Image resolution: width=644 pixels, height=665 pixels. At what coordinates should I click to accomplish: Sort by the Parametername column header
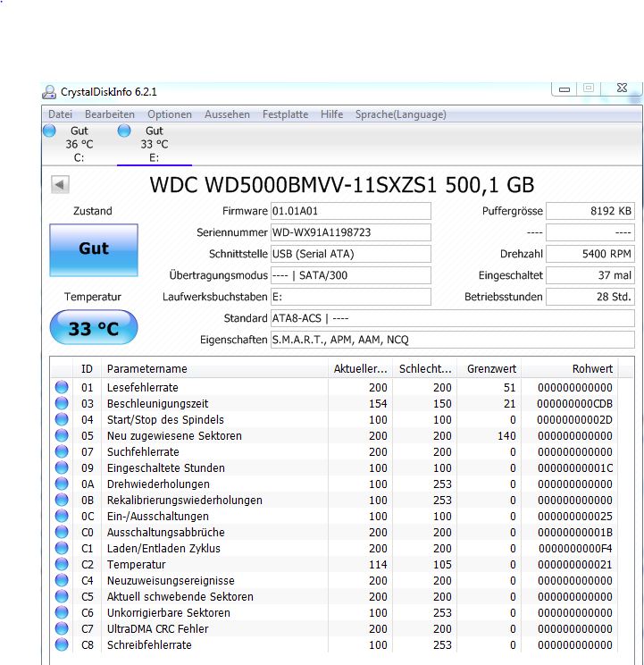click(x=214, y=369)
